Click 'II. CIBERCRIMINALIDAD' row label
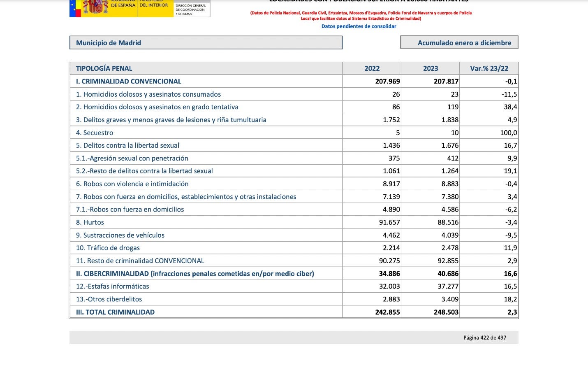This screenshot has width=588, height=373. [x=195, y=273]
